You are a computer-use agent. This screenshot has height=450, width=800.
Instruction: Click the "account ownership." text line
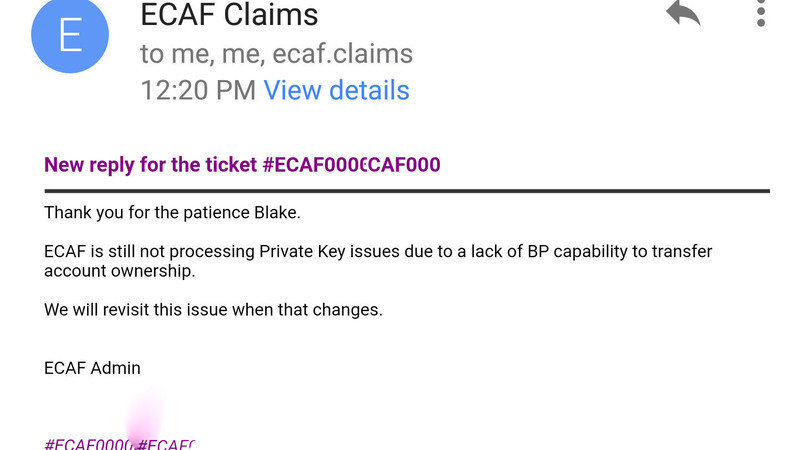pos(119,271)
